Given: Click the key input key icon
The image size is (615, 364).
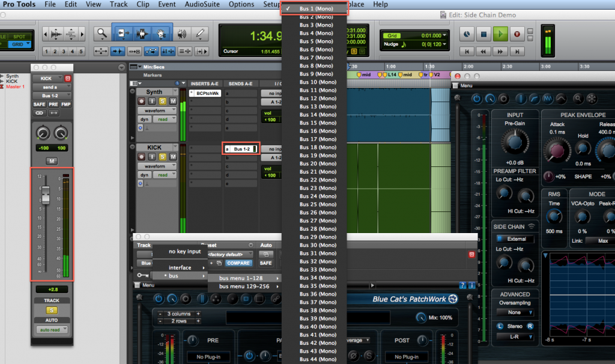Looking at the screenshot, I should (x=143, y=275).
